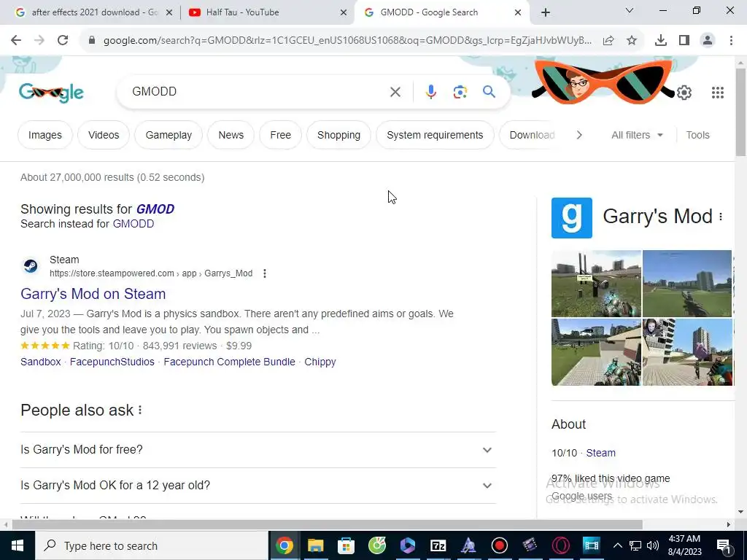Close the Half Tau YouTube tab
The height and width of the screenshot is (560, 747).
(x=344, y=12)
